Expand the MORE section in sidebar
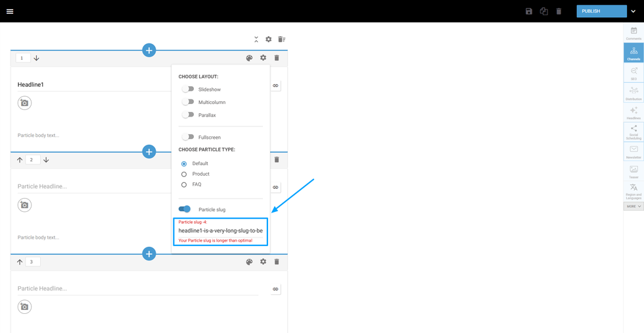The height and width of the screenshot is (333, 644). pyautogui.click(x=633, y=207)
